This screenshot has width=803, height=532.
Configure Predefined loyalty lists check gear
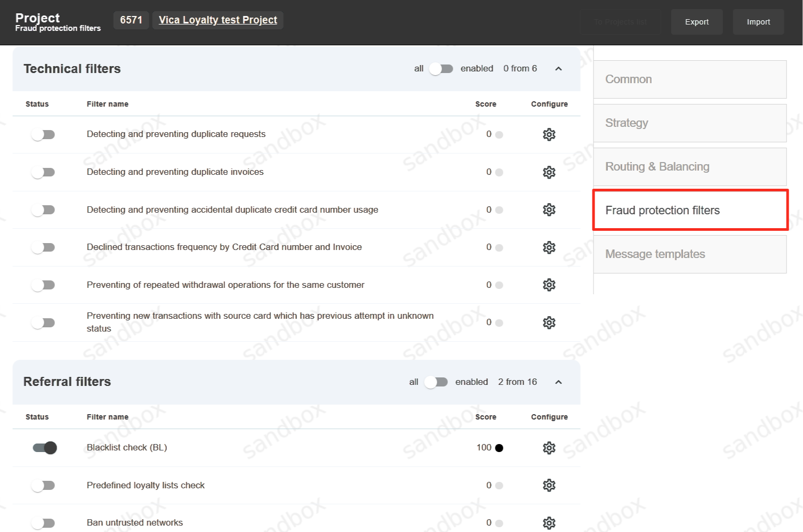(x=549, y=485)
